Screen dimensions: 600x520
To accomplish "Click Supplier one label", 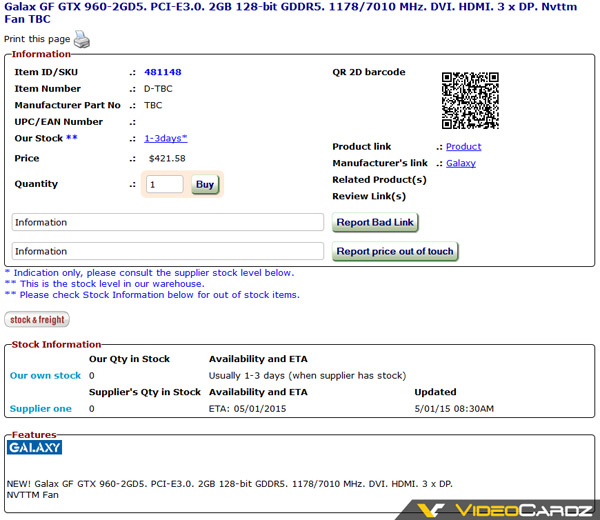I will pyautogui.click(x=41, y=409).
